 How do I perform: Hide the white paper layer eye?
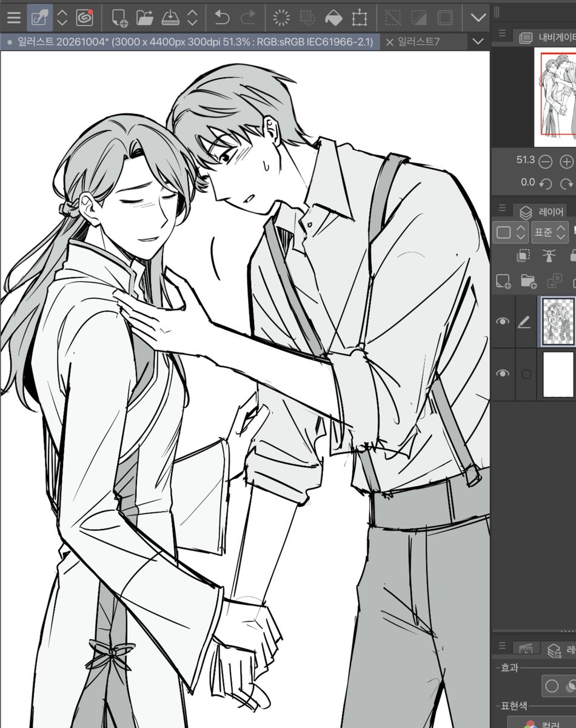point(503,374)
